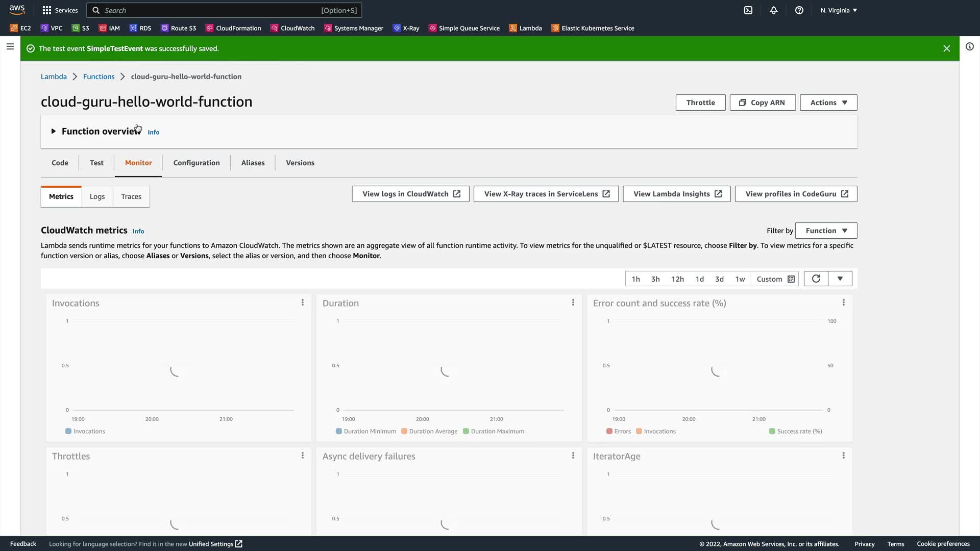This screenshot has height=551, width=980.
Task: Open the Filter by Function dropdown
Action: [826, 231]
